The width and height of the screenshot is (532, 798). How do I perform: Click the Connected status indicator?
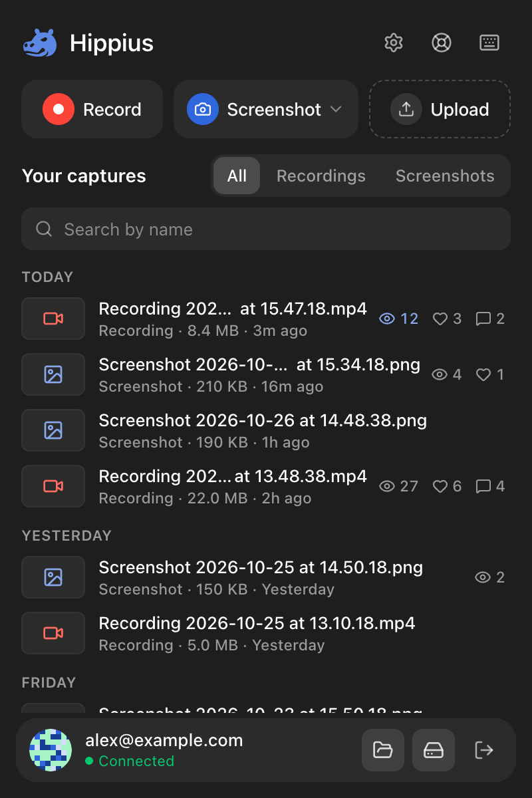[x=130, y=761]
